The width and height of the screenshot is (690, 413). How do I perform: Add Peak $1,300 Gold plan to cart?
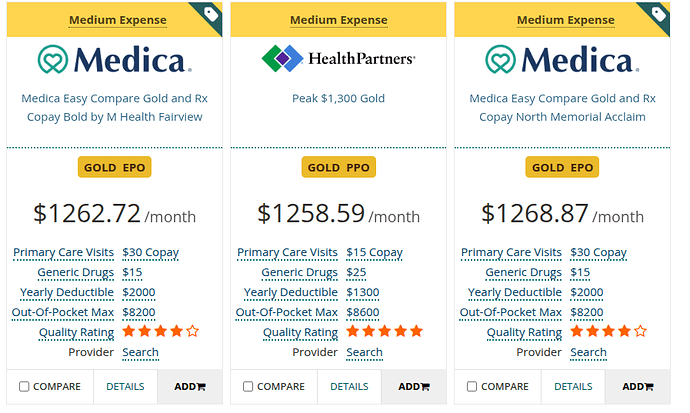click(411, 386)
